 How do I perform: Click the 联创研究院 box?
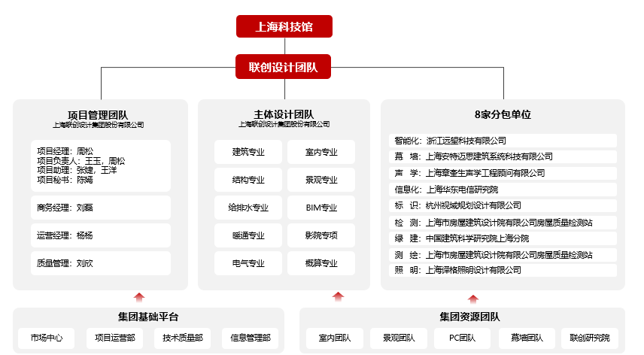click(589, 338)
